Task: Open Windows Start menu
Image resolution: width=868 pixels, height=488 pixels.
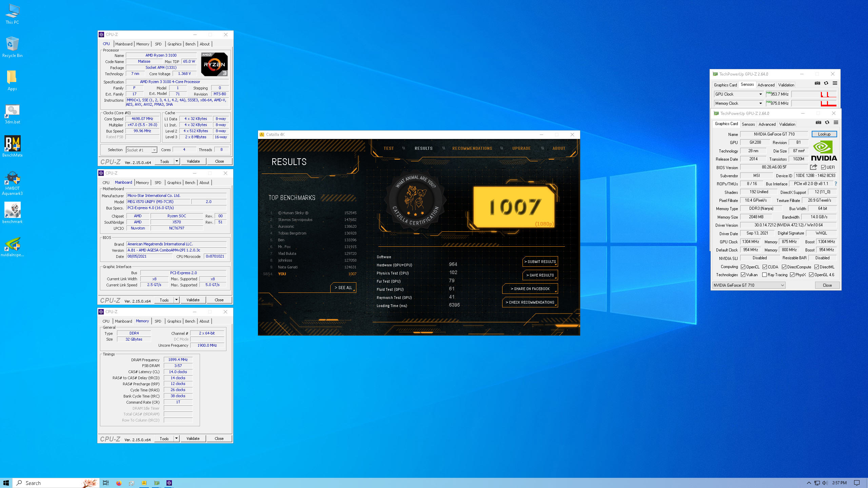Action: [6, 483]
